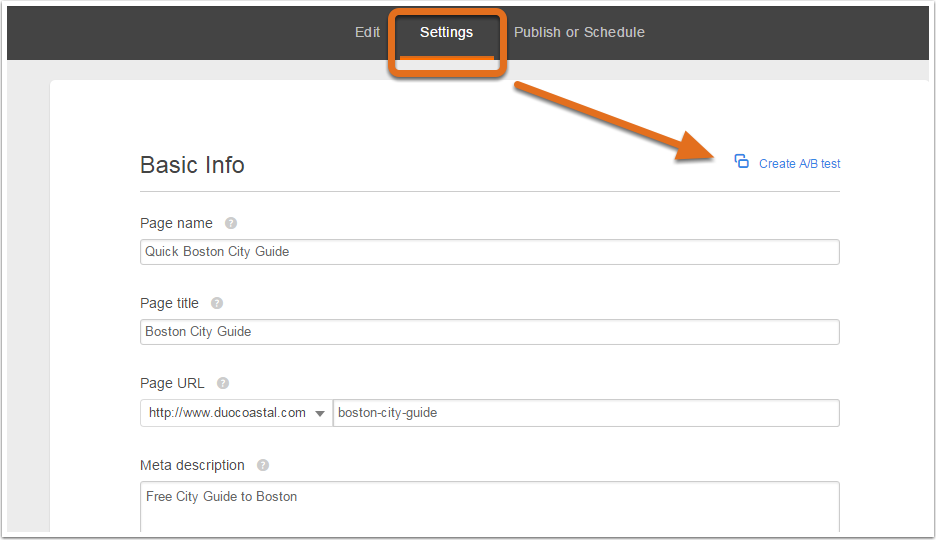Click the help icon beside Page name
Image resolution: width=936 pixels, height=540 pixels.
point(231,223)
